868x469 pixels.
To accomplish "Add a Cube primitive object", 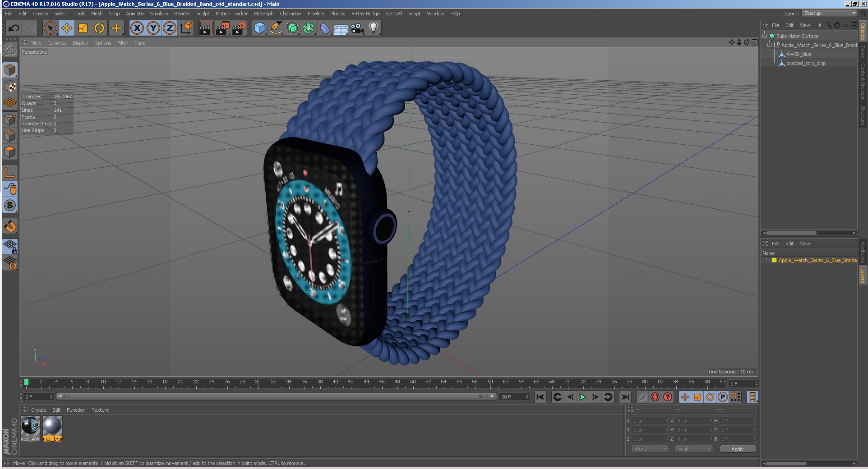I will pos(259,28).
